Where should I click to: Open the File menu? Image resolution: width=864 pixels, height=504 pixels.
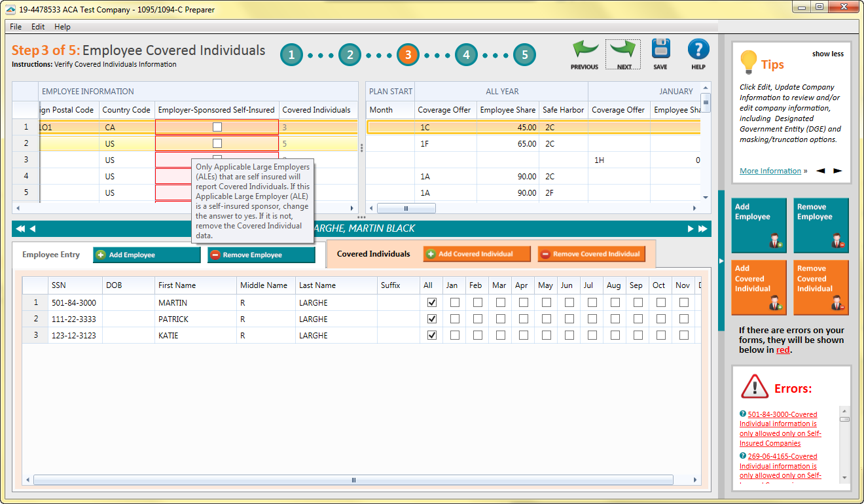16,27
